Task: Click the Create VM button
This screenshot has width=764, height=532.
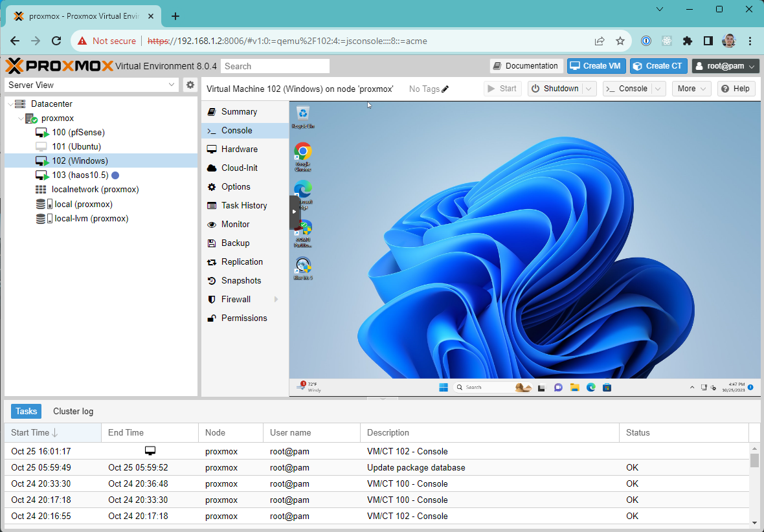Action: (596, 66)
